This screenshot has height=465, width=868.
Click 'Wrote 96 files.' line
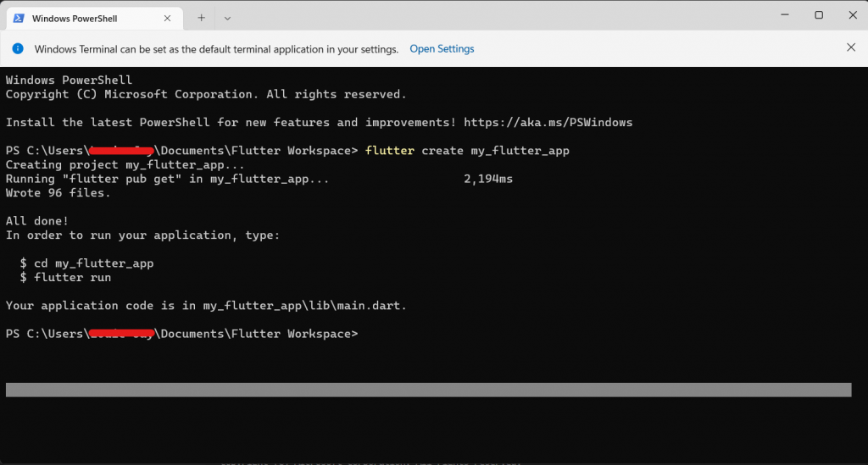pyautogui.click(x=58, y=193)
